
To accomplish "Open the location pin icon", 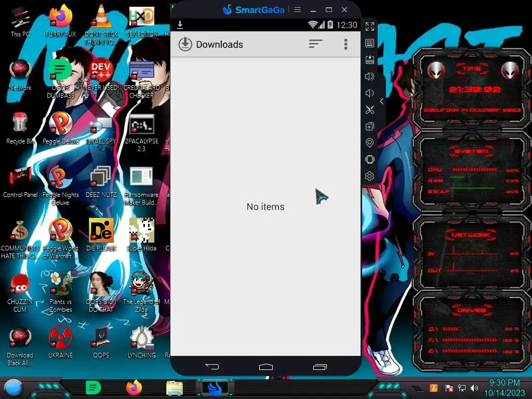I will [x=369, y=143].
